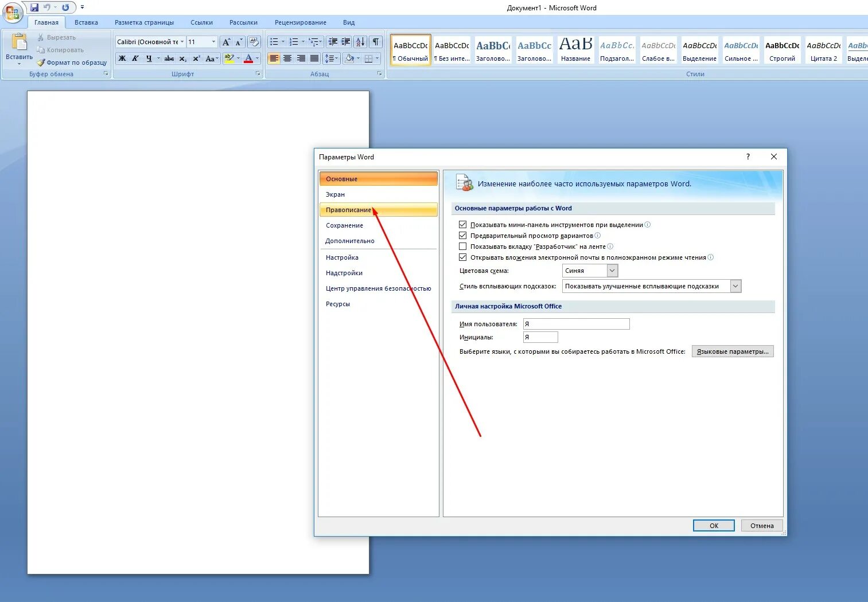The image size is (868, 602).
Task: Enable 'Показывать вкладку Разработчик' checkbox
Action: (x=463, y=247)
